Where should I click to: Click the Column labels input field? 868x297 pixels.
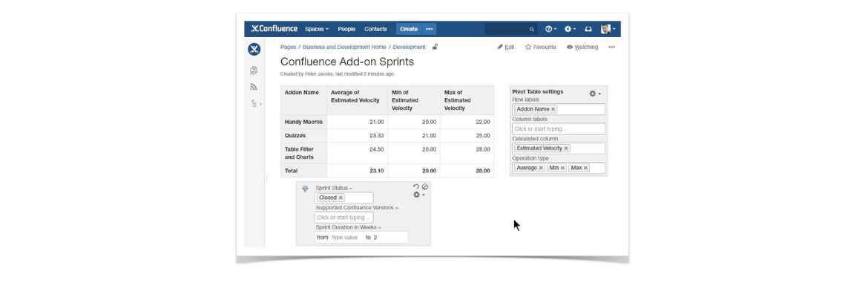coord(558,128)
